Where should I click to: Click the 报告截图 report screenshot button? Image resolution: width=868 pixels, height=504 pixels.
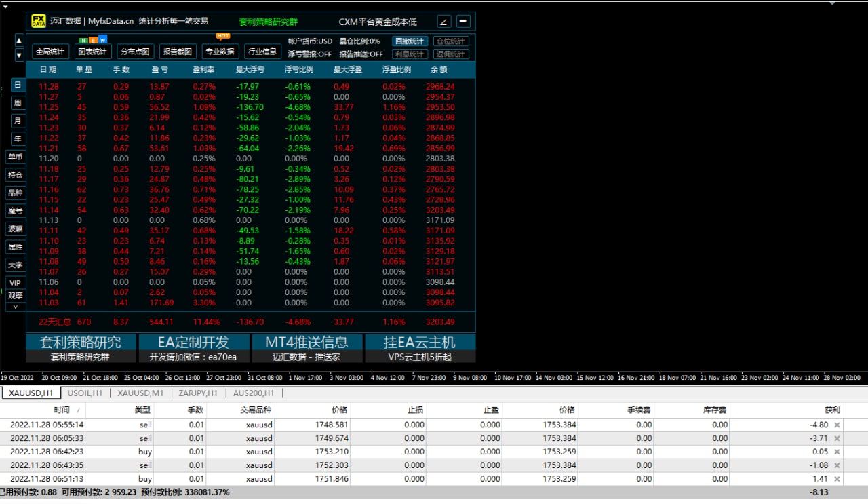(x=178, y=52)
